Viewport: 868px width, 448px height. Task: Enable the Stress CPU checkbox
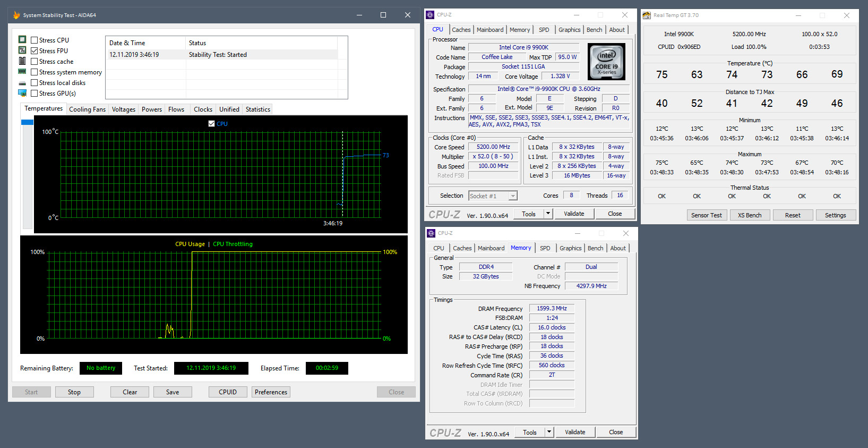click(x=35, y=40)
